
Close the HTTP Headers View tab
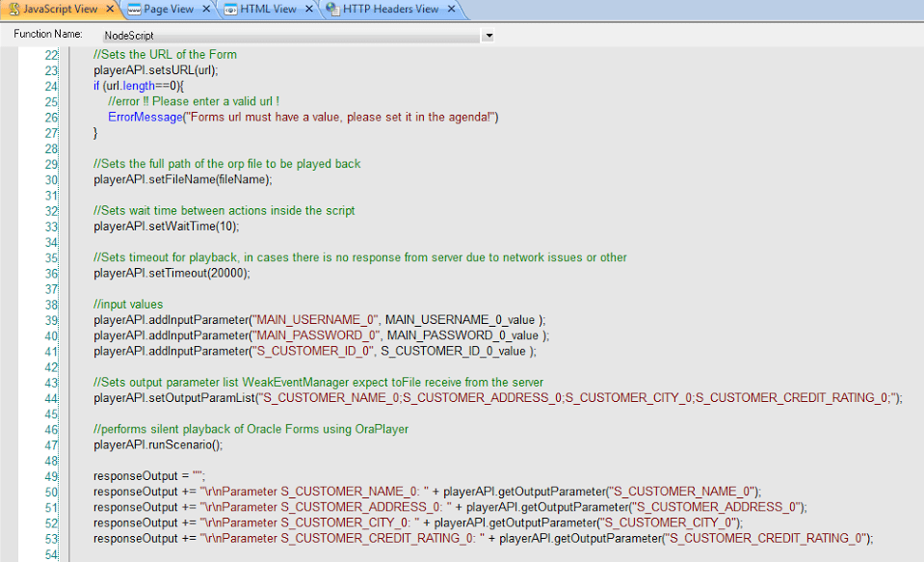click(450, 10)
